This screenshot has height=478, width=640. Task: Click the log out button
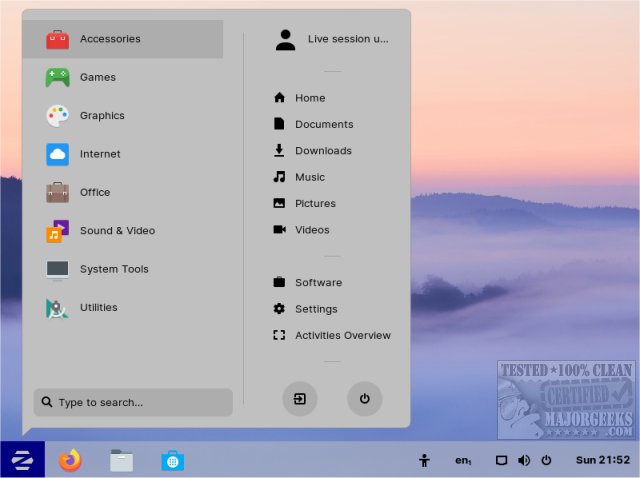[x=300, y=399]
